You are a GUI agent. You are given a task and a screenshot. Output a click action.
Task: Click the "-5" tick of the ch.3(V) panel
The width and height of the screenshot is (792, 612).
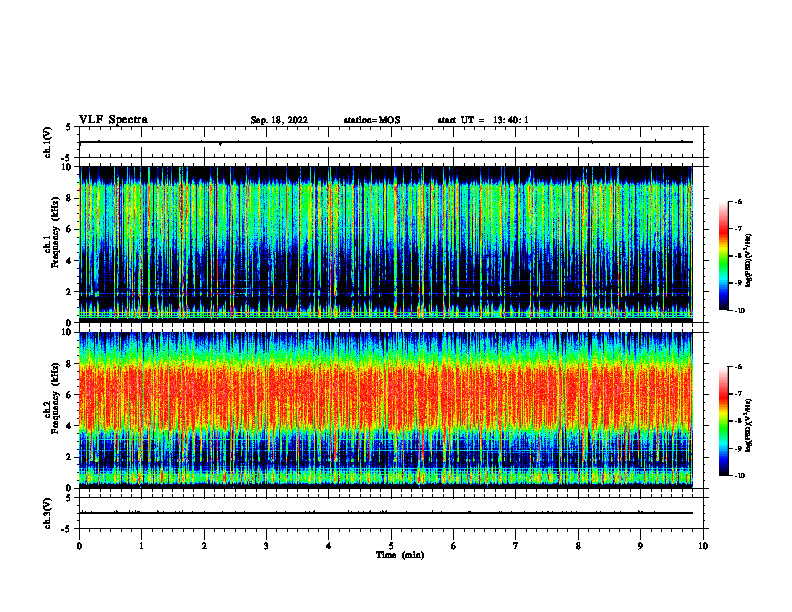point(68,529)
